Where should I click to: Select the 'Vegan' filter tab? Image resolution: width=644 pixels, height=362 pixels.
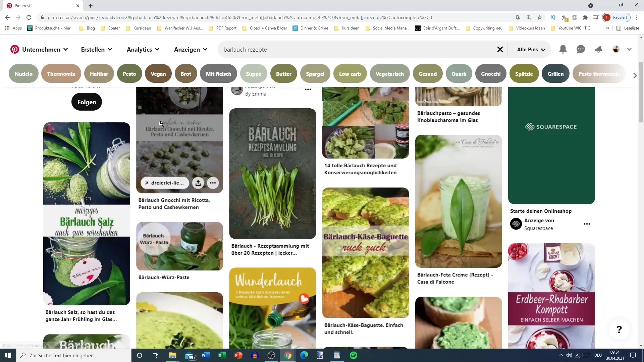pos(158,74)
